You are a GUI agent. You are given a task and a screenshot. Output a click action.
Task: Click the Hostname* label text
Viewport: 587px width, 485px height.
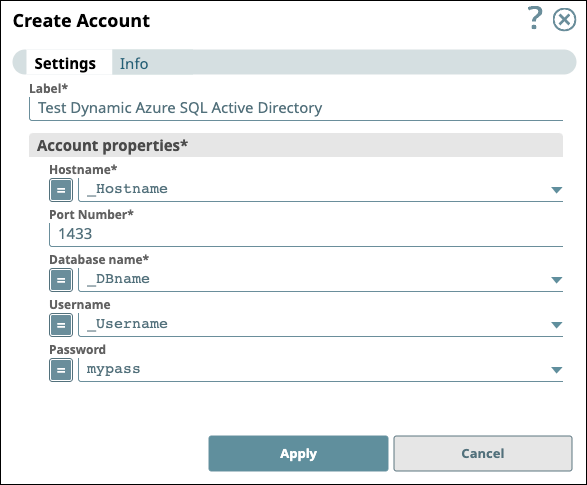83,170
